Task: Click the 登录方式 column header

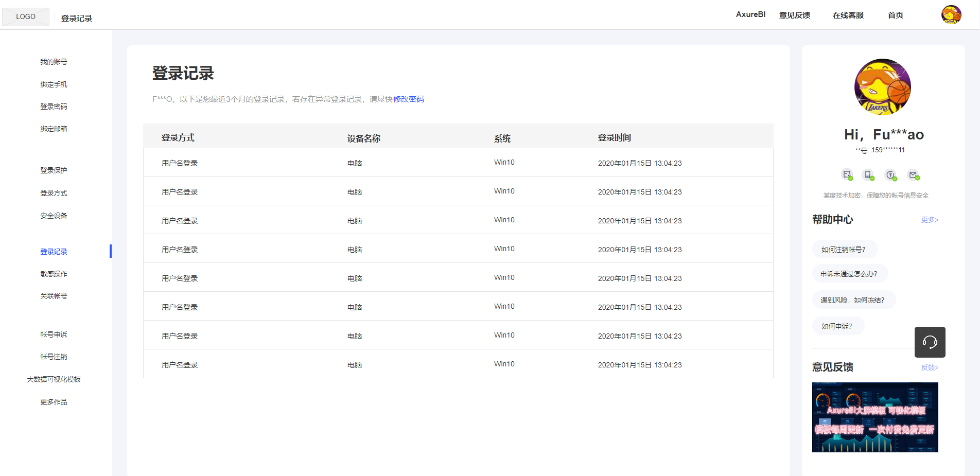Action: [178, 138]
